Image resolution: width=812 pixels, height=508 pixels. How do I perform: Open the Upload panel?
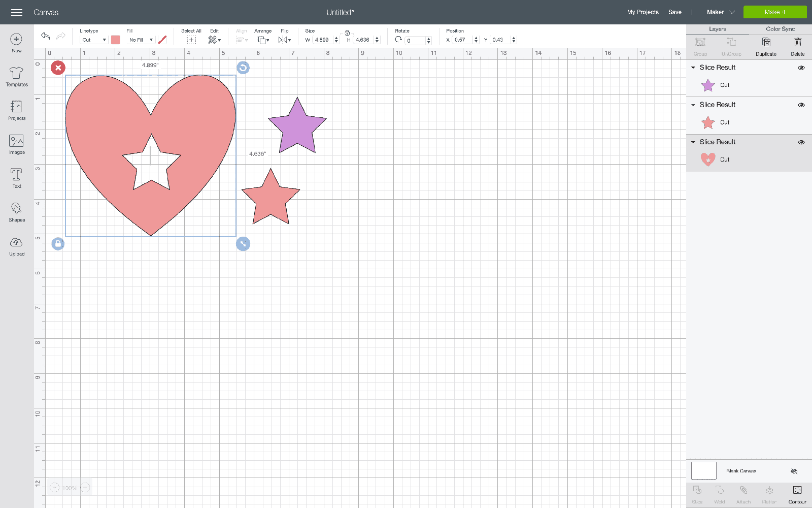(17, 246)
